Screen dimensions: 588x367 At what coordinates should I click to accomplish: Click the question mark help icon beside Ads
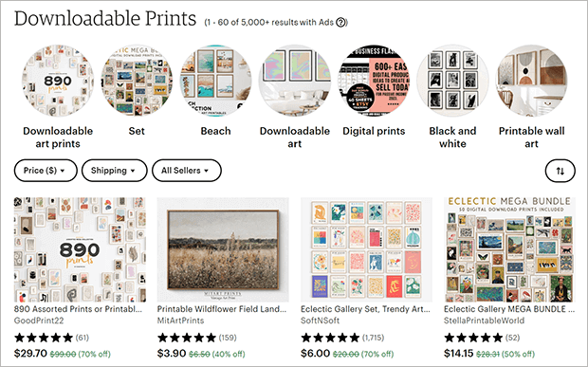340,23
